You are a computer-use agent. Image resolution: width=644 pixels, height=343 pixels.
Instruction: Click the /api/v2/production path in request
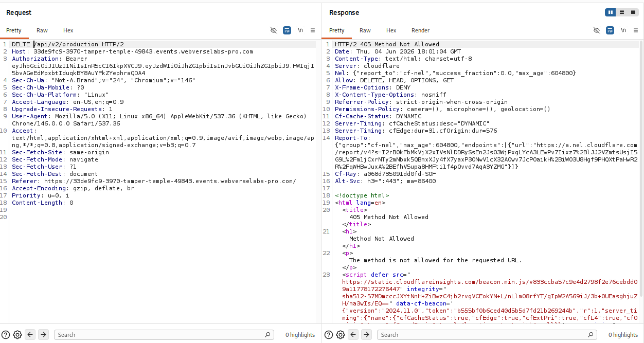click(66, 44)
